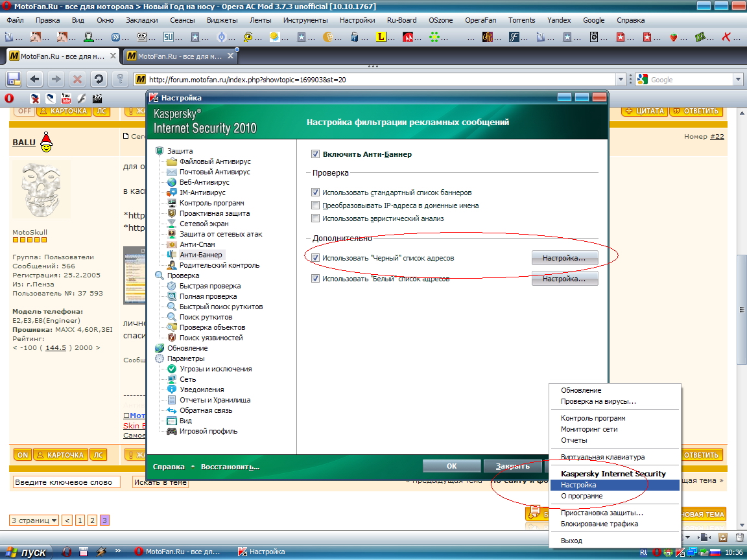Viewport: 747px width, 560px height.
Task: Click the Google search input field
Action: click(x=691, y=80)
